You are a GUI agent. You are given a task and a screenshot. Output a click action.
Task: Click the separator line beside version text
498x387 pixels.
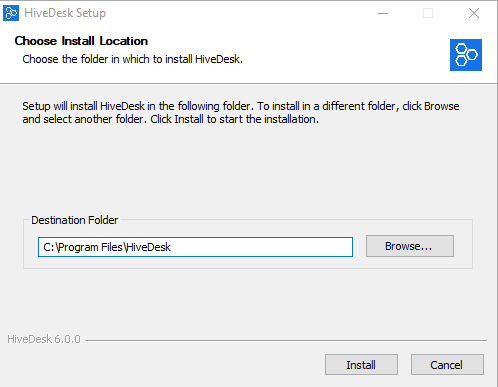(286, 340)
